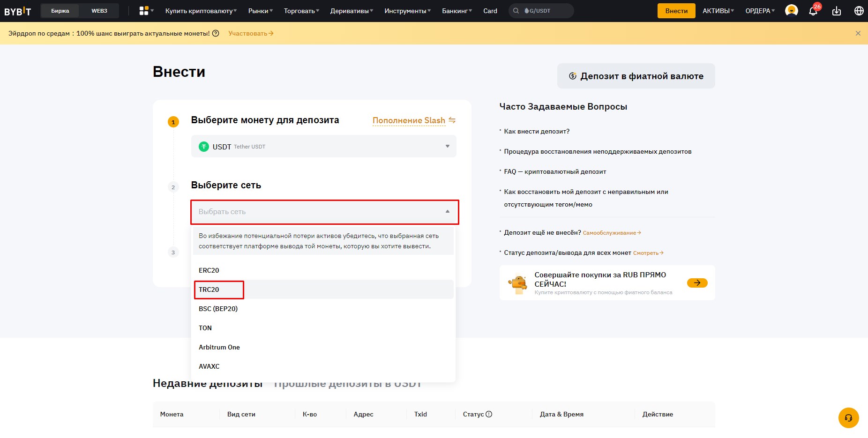Open the Card page
The width and height of the screenshot is (868, 438).
tap(490, 11)
